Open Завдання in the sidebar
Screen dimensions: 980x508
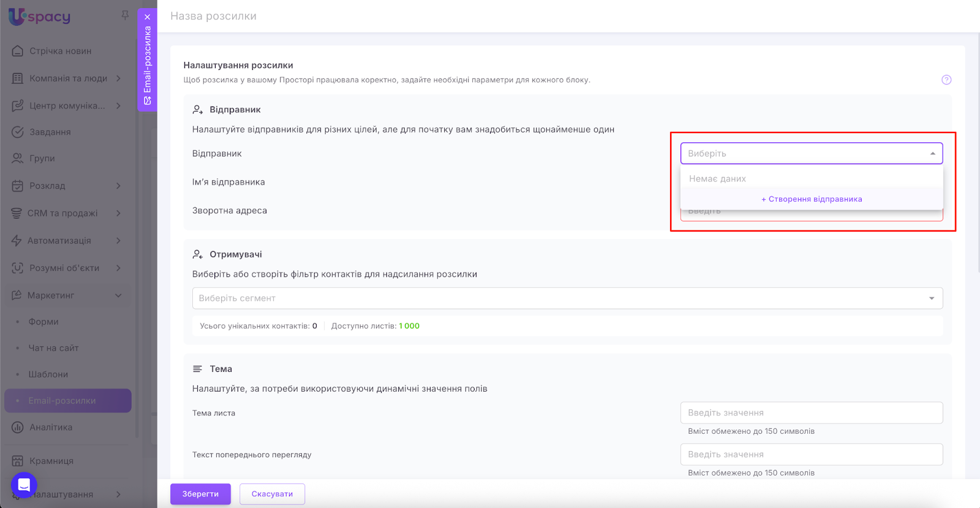point(50,132)
